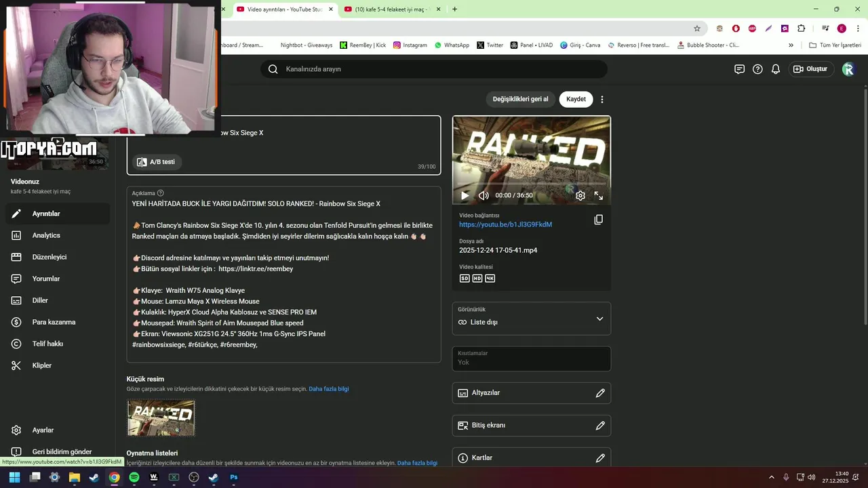Open the Chrome extensions puzzle icon

pyautogui.click(x=801, y=28)
